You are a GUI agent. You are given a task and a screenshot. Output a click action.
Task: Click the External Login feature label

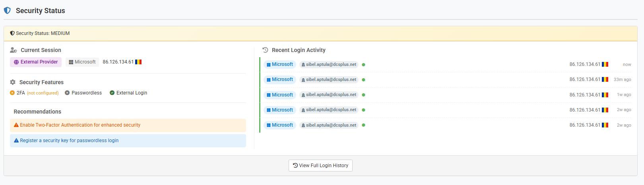[132, 93]
